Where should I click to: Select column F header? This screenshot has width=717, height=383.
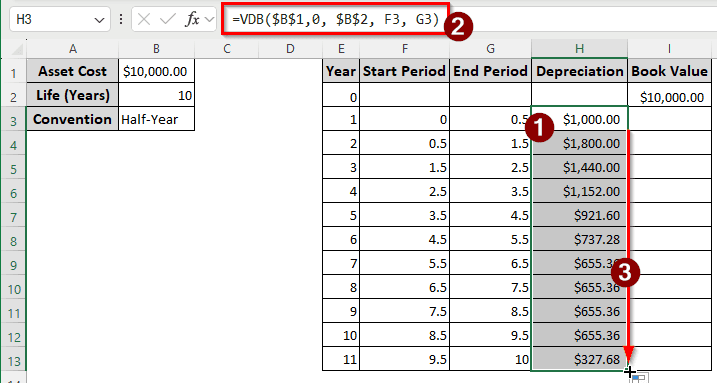click(x=405, y=49)
